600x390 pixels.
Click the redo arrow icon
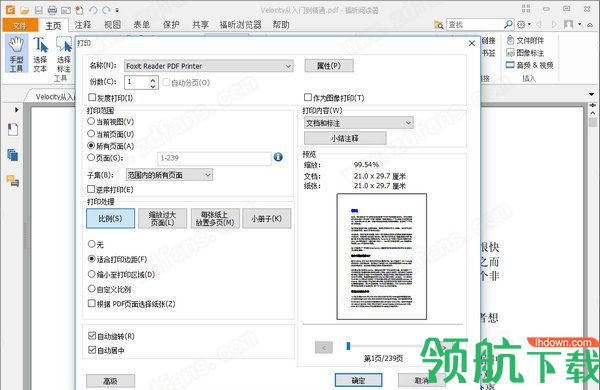click(x=106, y=10)
